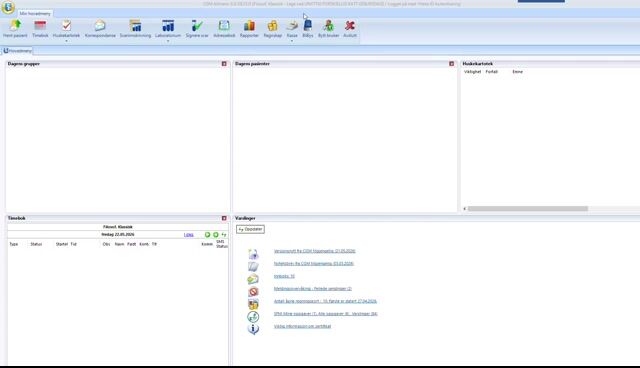Close the Dagens pasienter panel
Viewport: 640px width, 368px height.
pos(451,64)
